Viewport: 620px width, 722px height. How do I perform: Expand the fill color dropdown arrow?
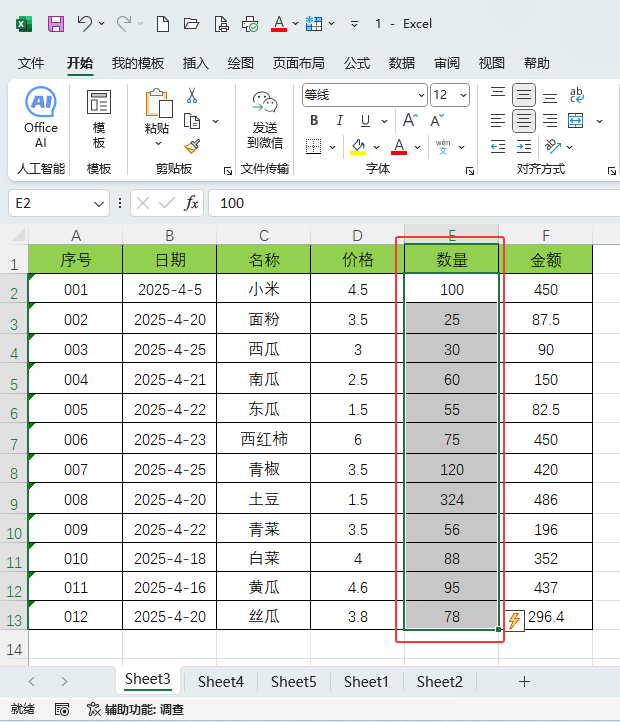coord(376,147)
